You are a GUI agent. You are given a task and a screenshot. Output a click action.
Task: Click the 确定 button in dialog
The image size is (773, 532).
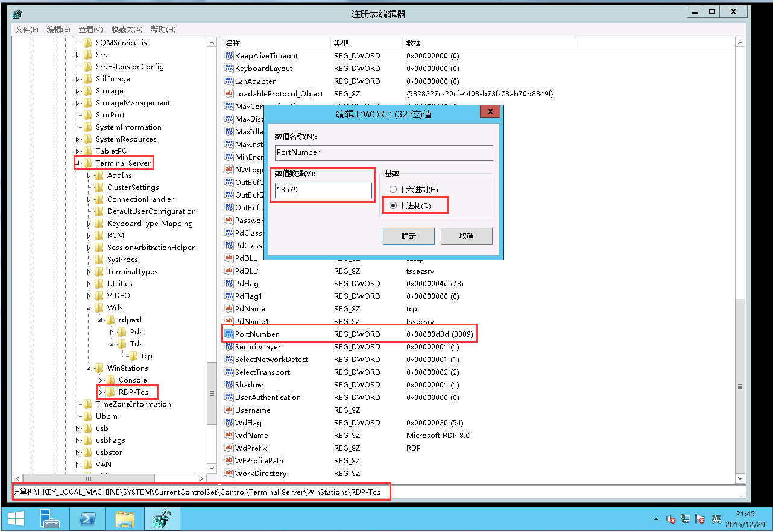point(408,236)
